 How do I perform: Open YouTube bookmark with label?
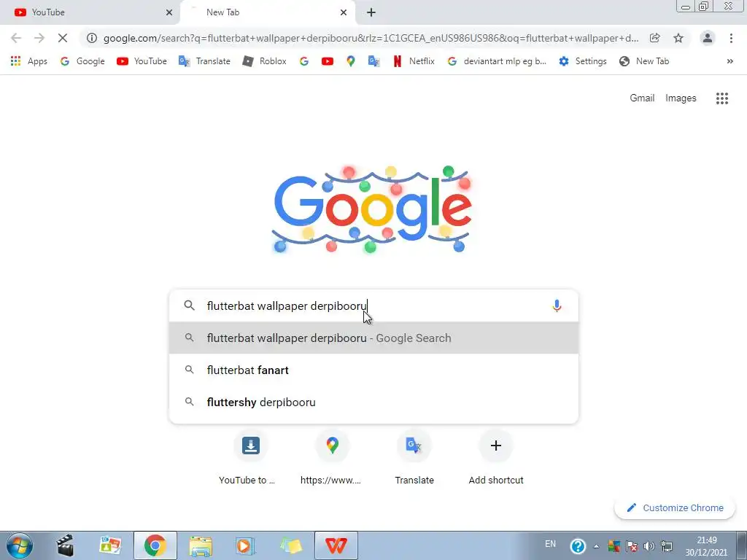click(142, 61)
